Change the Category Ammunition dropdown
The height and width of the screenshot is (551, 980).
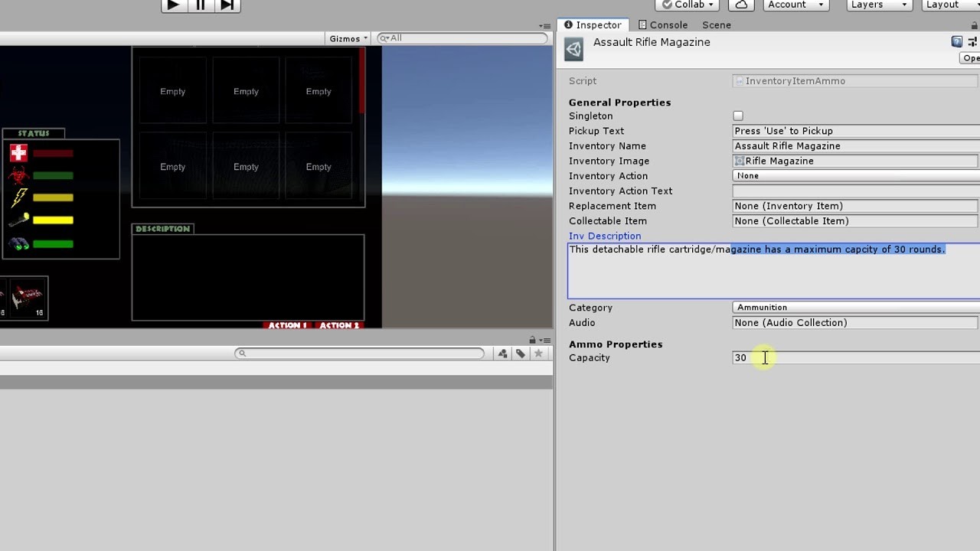pyautogui.click(x=856, y=308)
